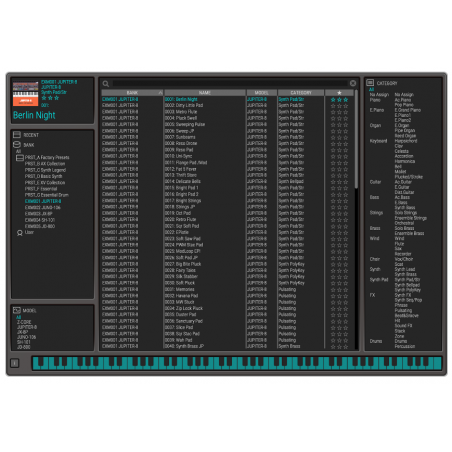The image size is (452, 452).
Task: Sort the list by CATEGORY column header
Action: click(x=301, y=93)
